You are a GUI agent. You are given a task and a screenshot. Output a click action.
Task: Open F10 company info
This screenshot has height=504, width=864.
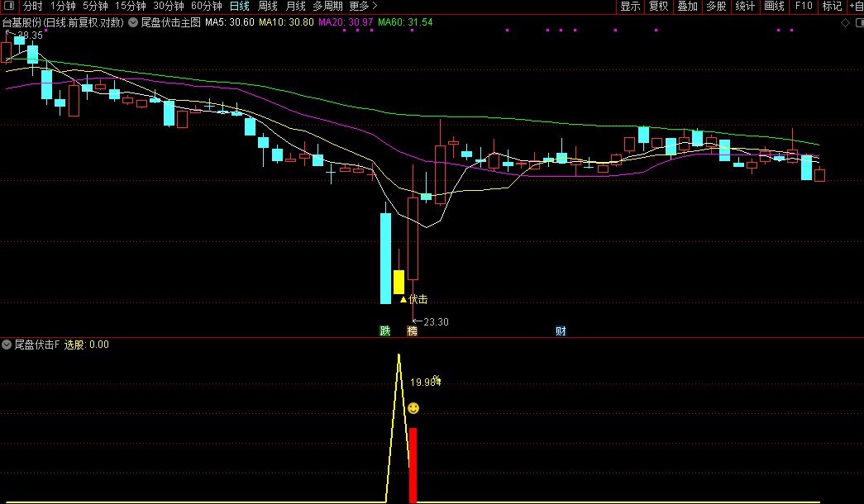[804, 6]
